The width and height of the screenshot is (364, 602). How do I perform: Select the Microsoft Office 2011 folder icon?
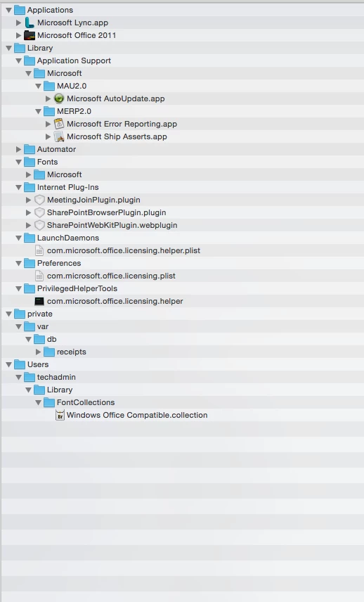click(29, 35)
